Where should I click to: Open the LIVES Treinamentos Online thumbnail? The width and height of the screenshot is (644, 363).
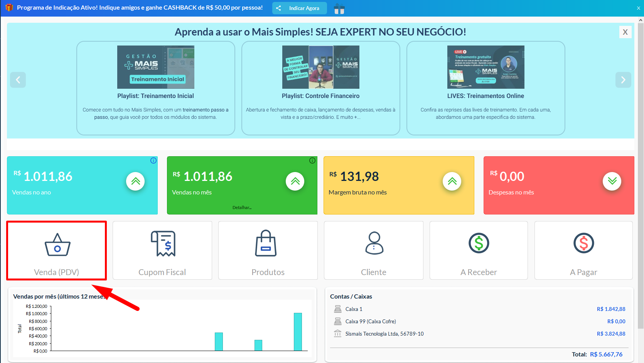coord(486,67)
